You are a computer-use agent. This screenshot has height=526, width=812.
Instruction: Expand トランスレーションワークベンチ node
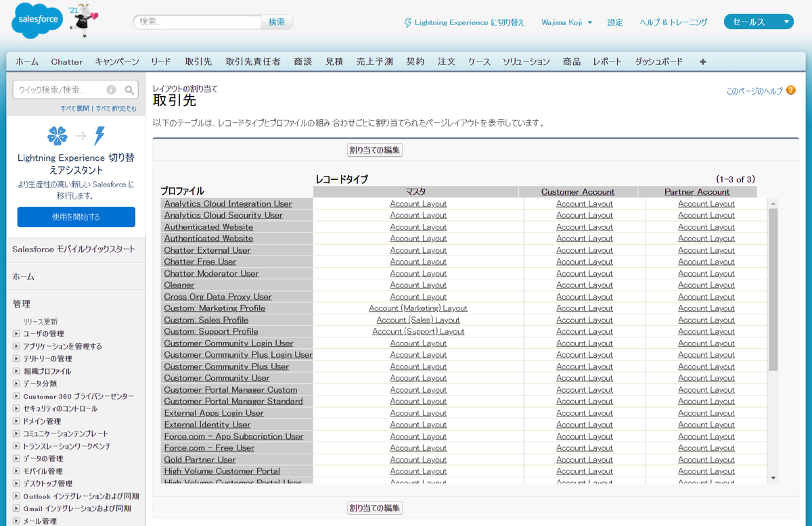tap(16, 446)
